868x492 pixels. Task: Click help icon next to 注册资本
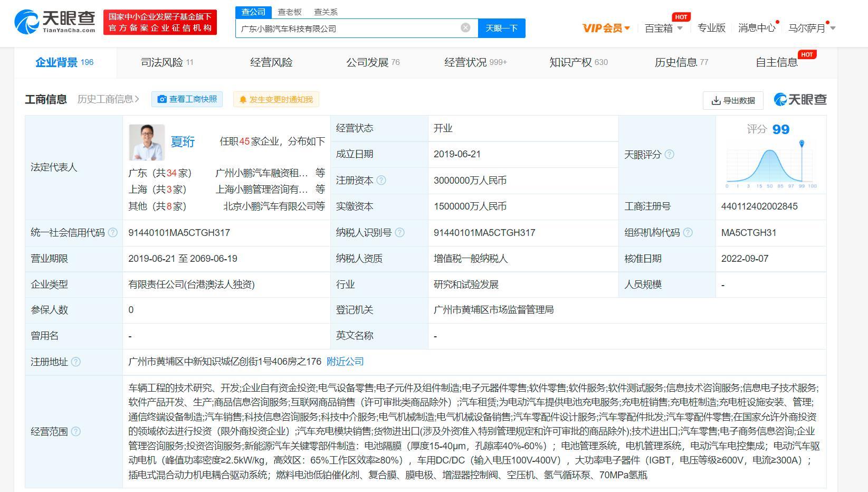pos(381,181)
